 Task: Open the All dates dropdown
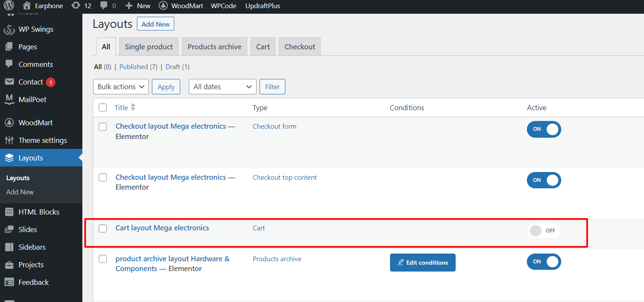(x=223, y=87)
